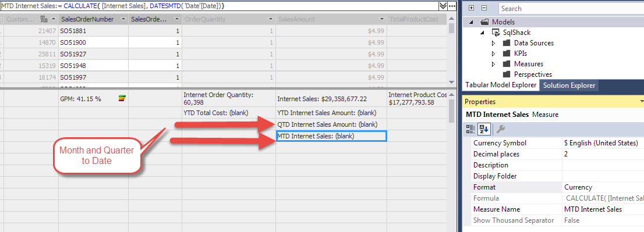Select the Models folder icon
Image resolution: width=644 pixels, height=232 pixels.
[484, 22]
